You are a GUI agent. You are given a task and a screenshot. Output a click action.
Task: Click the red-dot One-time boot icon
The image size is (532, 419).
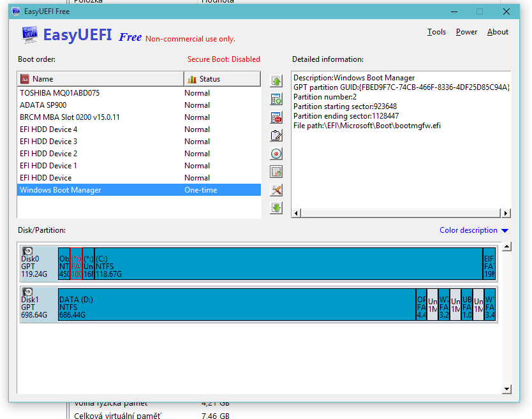pos(276,154)
